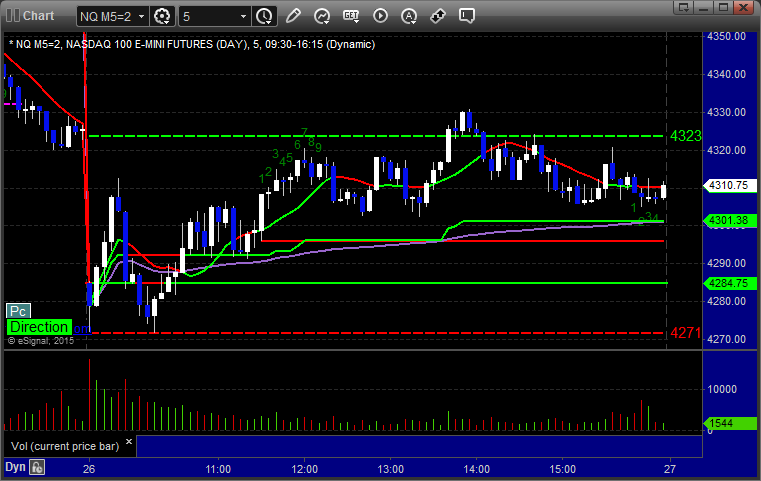
Task: Click the Pc button on chart
Action: pyautogui.click(x=18, y=311)
